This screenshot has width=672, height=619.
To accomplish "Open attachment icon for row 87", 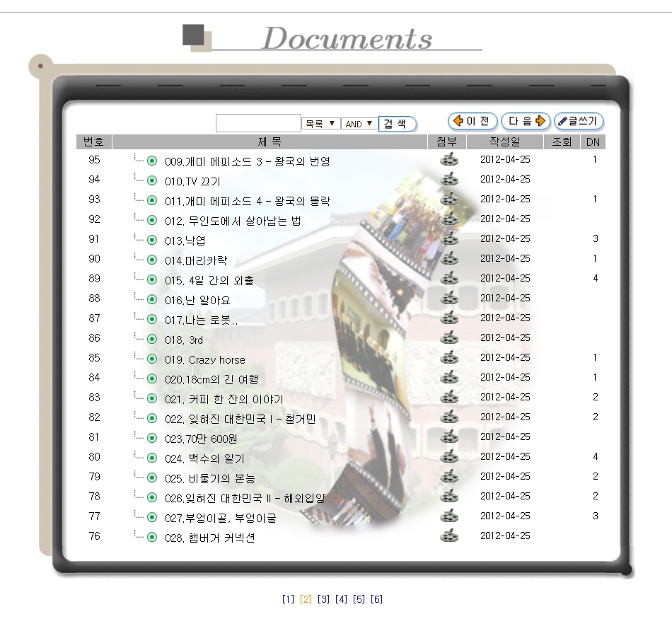I will coord(449,318).
